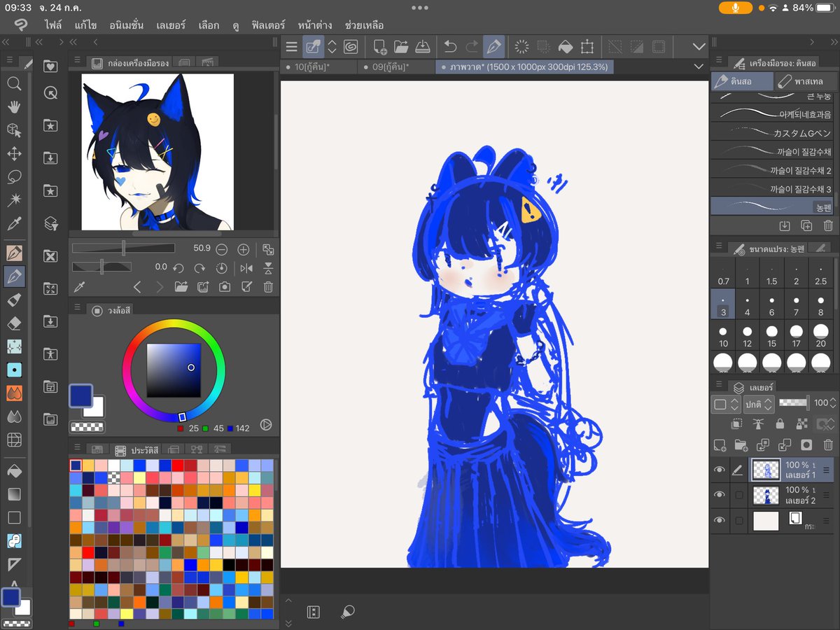Click the Delete layer trash icon in Layer panel

828,444
